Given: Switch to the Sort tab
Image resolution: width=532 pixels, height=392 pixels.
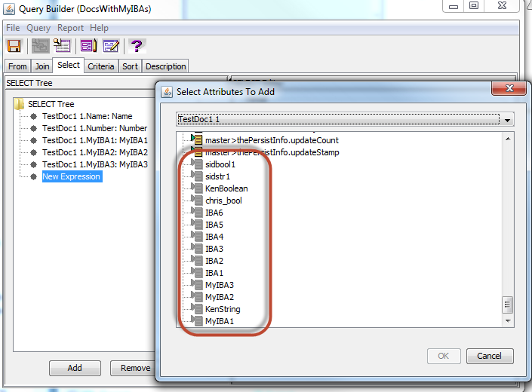Looking at the screenshot, I should (130, 66).
